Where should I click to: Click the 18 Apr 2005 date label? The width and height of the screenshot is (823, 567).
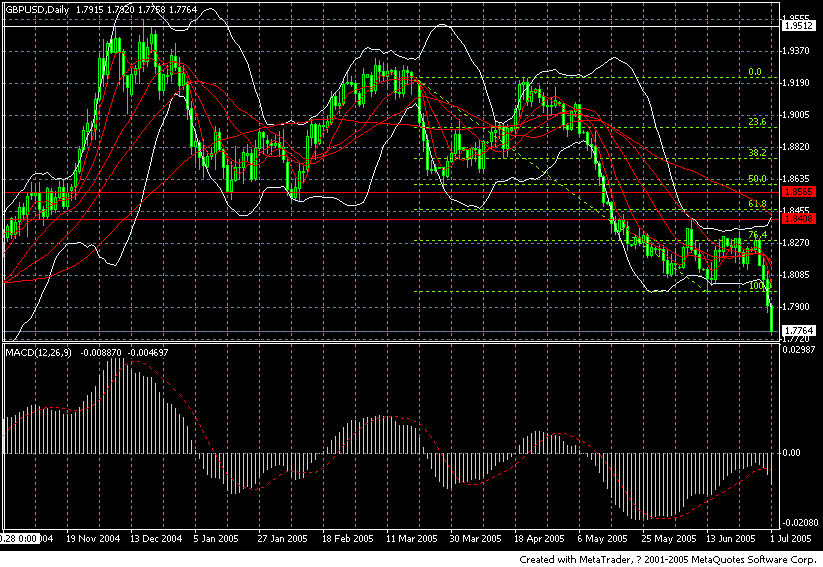click(539, 539)
